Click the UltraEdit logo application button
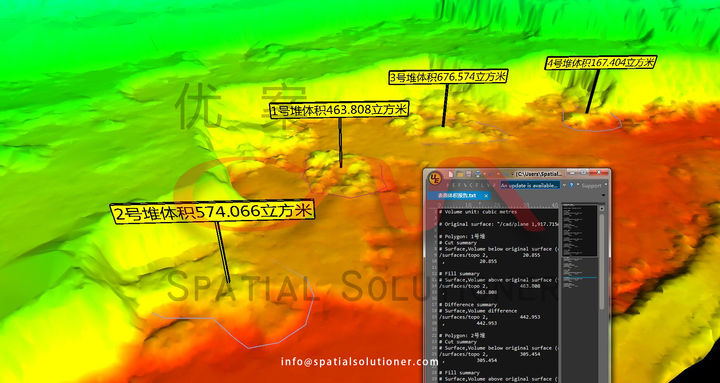The width and height of the screenshot is (720, 383). point(435,177)
